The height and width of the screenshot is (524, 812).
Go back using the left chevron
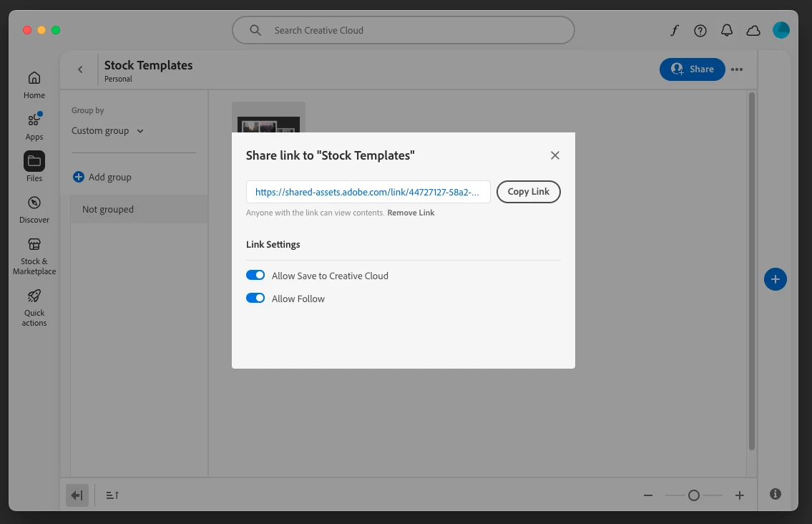[x=80, y=69]
